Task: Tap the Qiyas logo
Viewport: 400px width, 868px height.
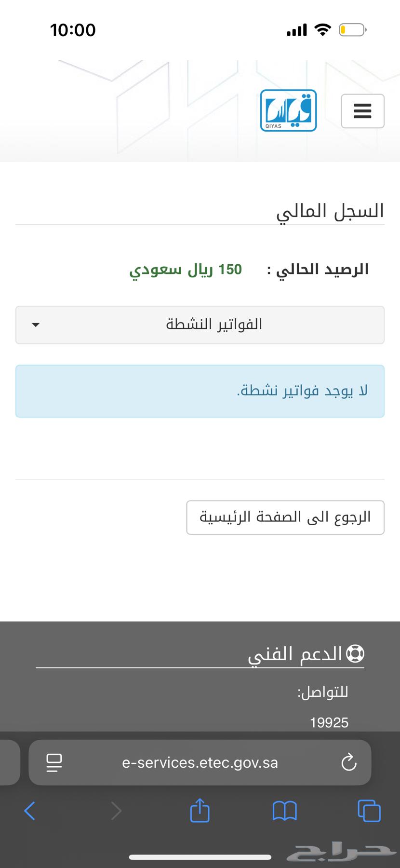Action: [288, 110]
